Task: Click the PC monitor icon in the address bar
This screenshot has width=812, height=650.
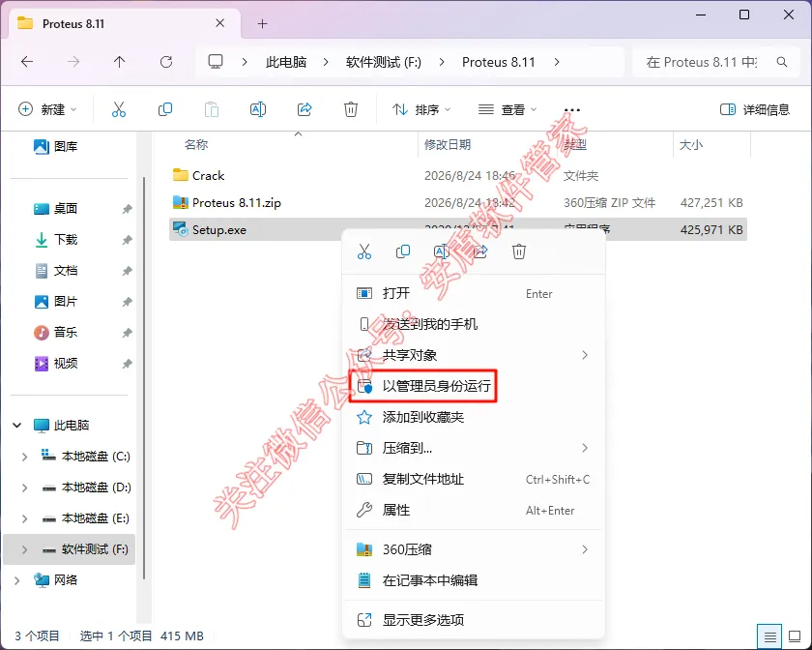Action: pos(216,62)
